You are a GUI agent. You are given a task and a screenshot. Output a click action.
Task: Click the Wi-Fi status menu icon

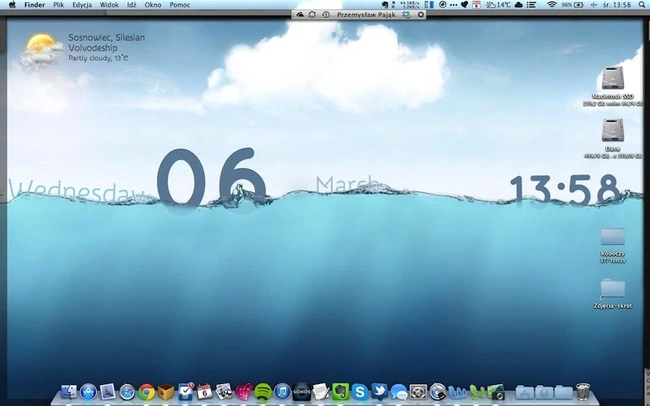[551, 5]
